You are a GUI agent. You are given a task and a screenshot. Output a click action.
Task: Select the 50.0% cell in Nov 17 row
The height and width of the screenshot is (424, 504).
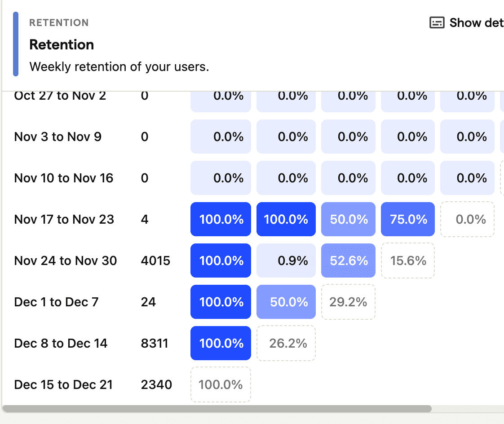[x=348, y=219]
